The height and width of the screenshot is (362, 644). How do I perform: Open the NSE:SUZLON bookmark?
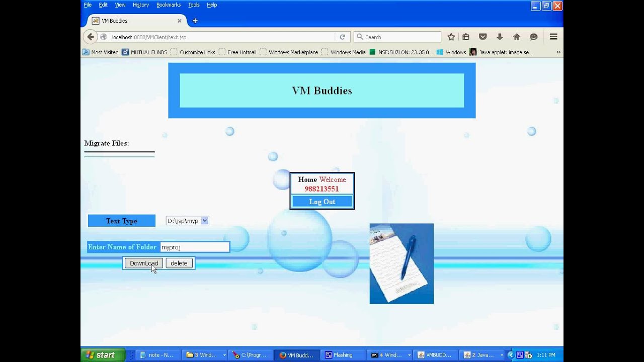click(401, 52)
